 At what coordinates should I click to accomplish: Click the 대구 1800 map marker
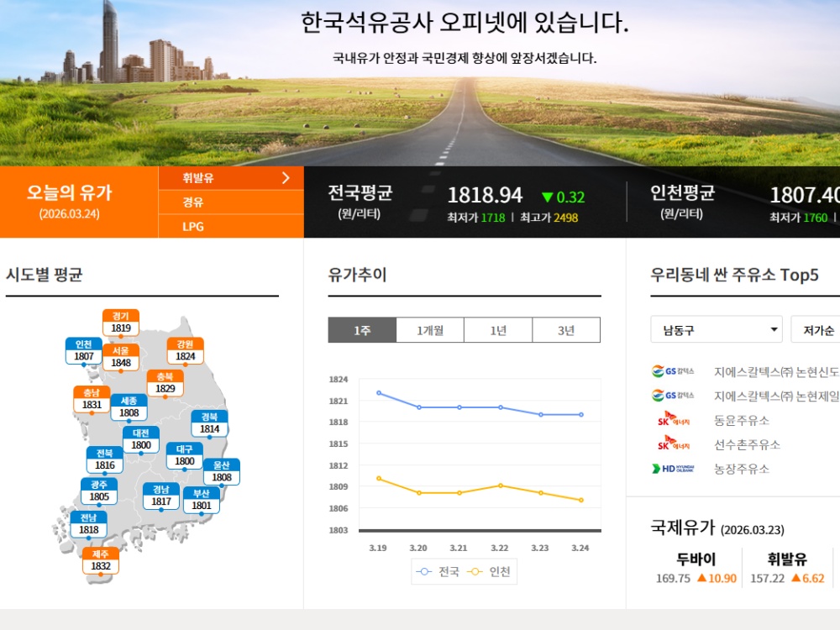pyautogui.click(x=184, y=455)
